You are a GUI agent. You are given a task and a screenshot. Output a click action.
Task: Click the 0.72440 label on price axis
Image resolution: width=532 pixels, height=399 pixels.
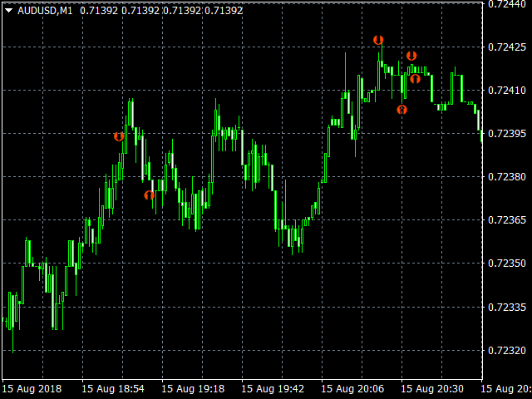[506, 4]
